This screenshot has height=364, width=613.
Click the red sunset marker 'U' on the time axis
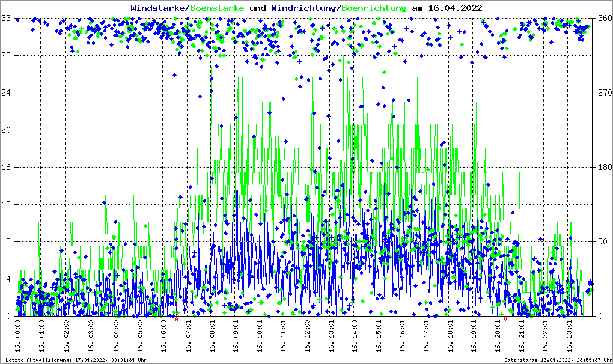pyautogui.click(x=505, y=319)
